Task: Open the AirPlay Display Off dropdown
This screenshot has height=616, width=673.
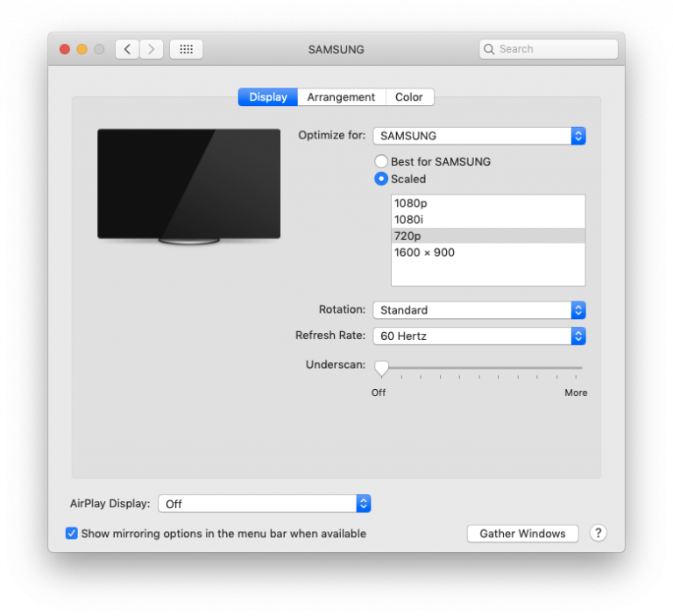Action: pyautogui.click(x=265, y=504)
